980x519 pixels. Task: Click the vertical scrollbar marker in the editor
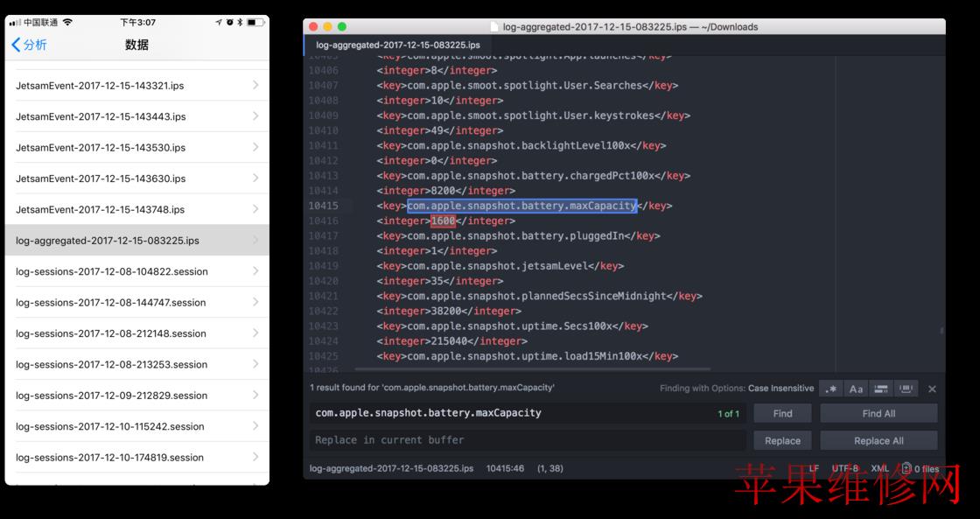point(941,330)
